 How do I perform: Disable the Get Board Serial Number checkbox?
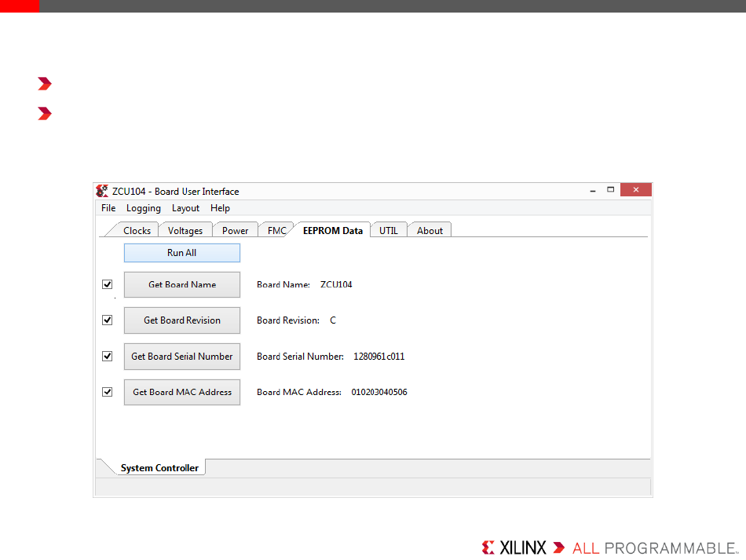(108, 356)
